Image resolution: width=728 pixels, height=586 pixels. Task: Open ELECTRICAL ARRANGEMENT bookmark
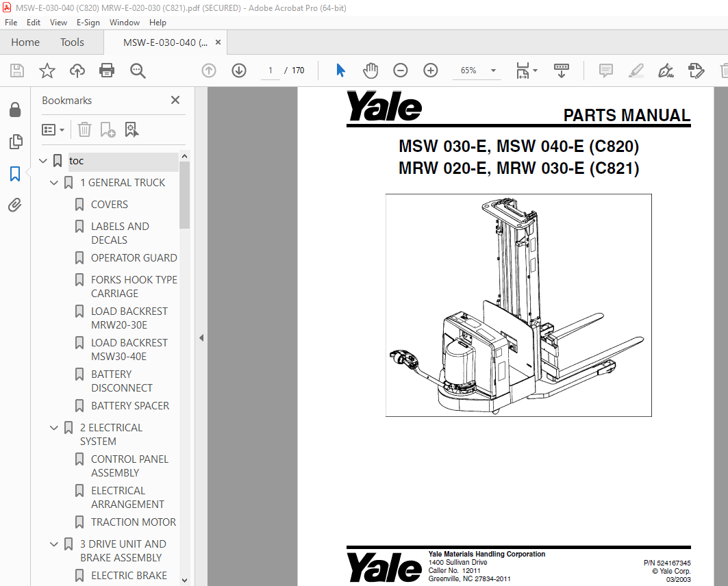click(x=127, y=498)
